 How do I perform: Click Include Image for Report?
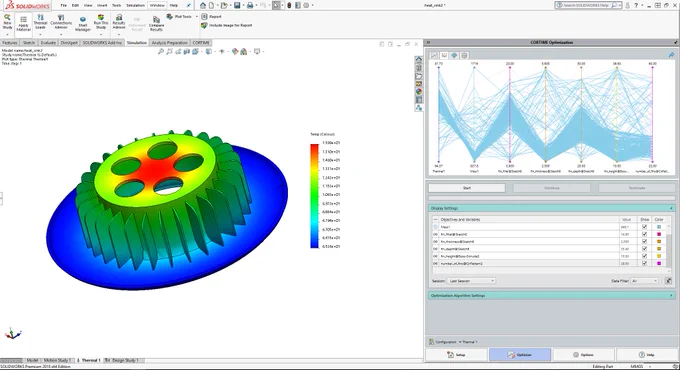pos(227,25)
